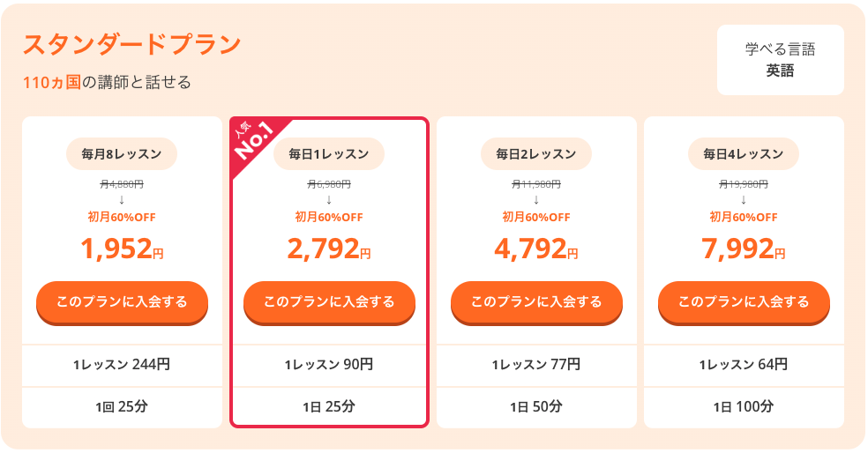The width and height of the screenshot is (868, 453).
Task: Click the 1レッスン 90円 row
Action: [329, 365]
